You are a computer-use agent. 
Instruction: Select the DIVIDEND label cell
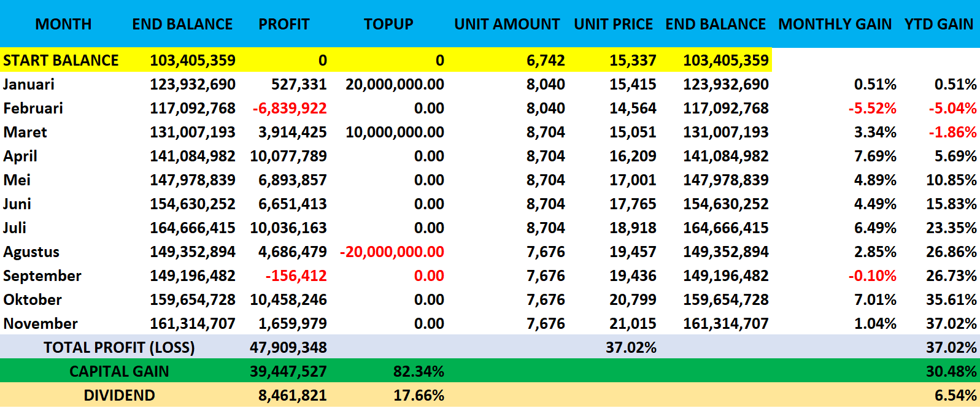tap(119, 395)
